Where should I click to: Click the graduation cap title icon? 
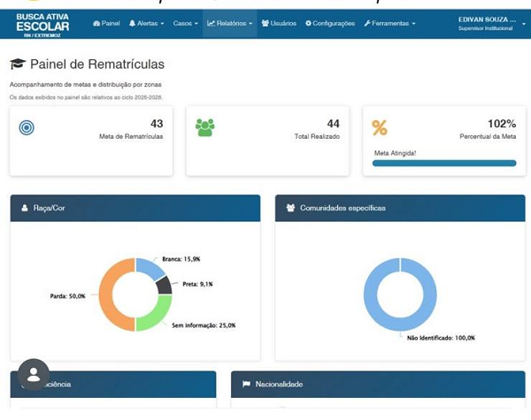click(x=18, y=64)
